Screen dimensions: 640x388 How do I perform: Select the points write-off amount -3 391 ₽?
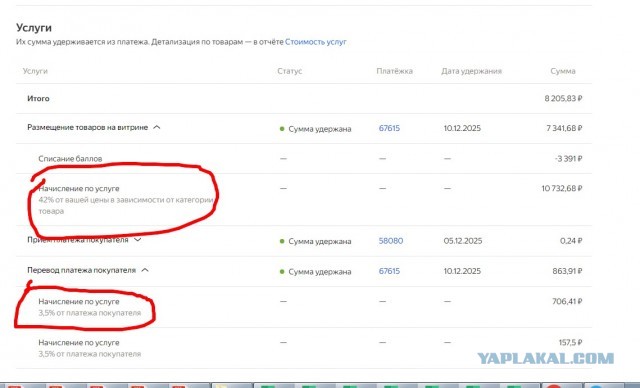(569, 158)
